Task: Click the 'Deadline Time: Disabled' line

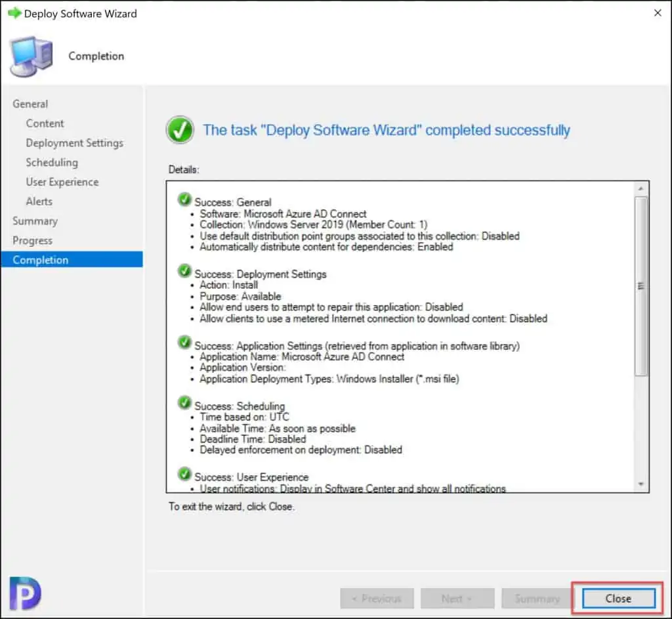Action: [x=253, y=439]
